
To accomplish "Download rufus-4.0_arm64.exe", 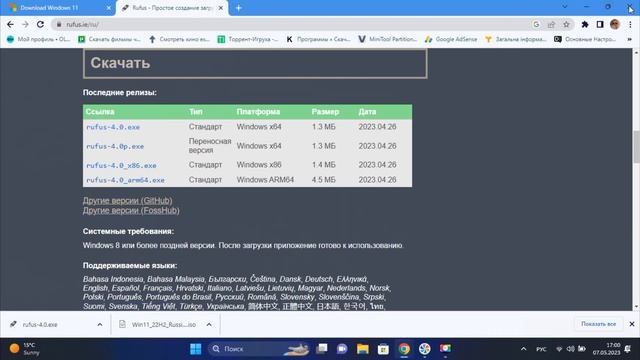I will click(125, 180).
